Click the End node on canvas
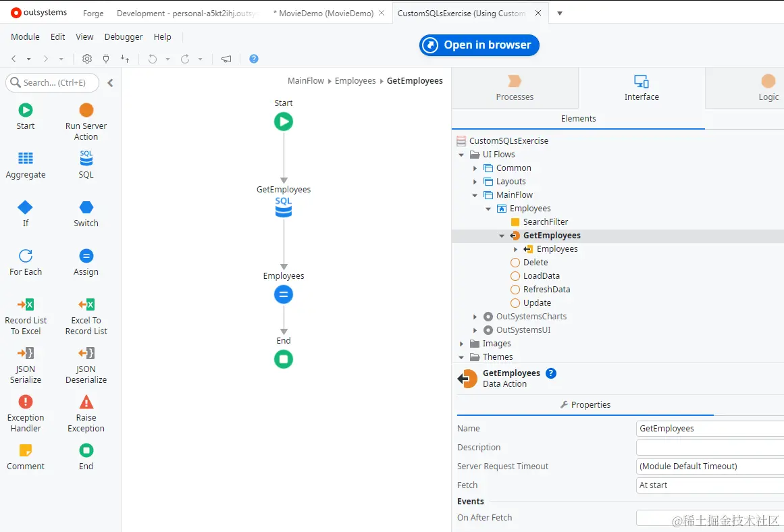784x532 pixels. (x=284, y=359)
